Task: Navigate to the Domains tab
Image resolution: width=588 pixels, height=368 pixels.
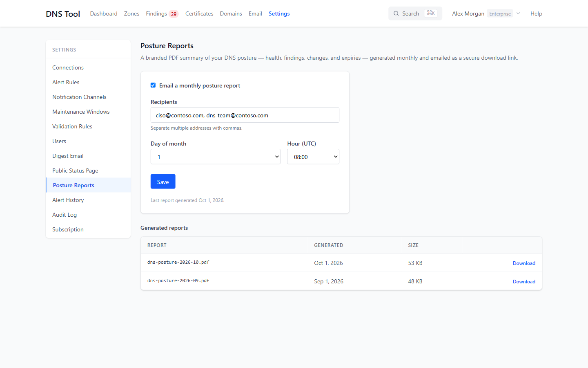Action: [x=231, y=13]
